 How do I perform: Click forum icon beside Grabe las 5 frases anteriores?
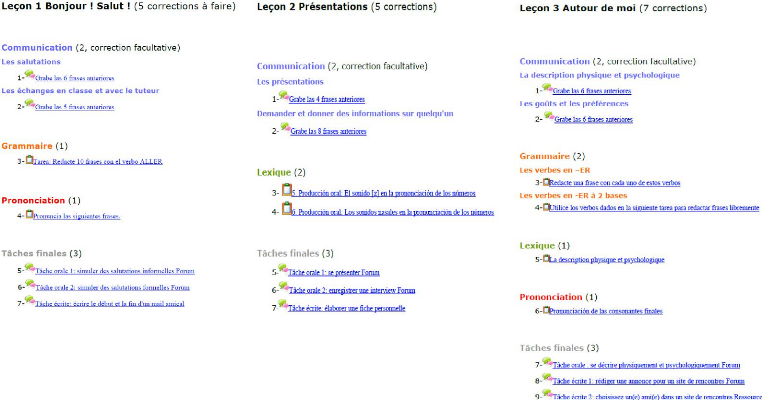point(30,104)
